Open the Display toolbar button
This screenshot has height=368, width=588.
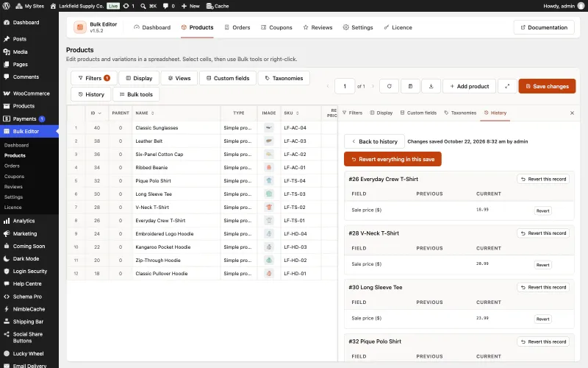139,78
